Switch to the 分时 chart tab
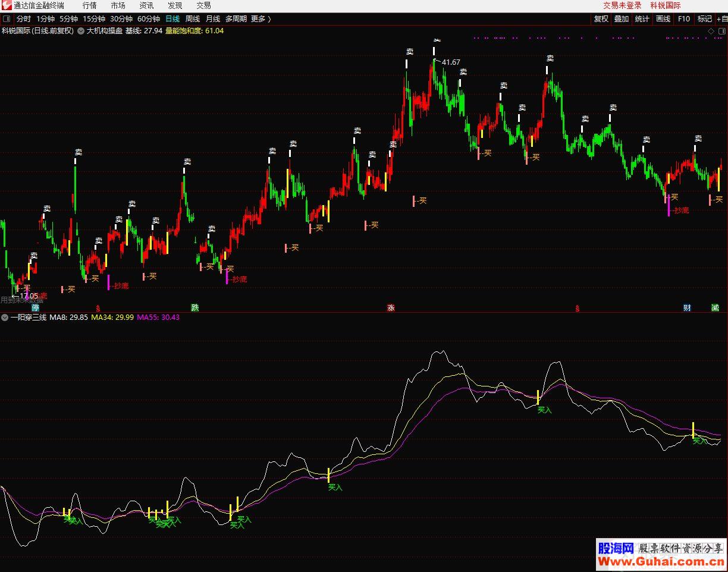The width and height of the screenshot is (728, 572). coord(24,19)
